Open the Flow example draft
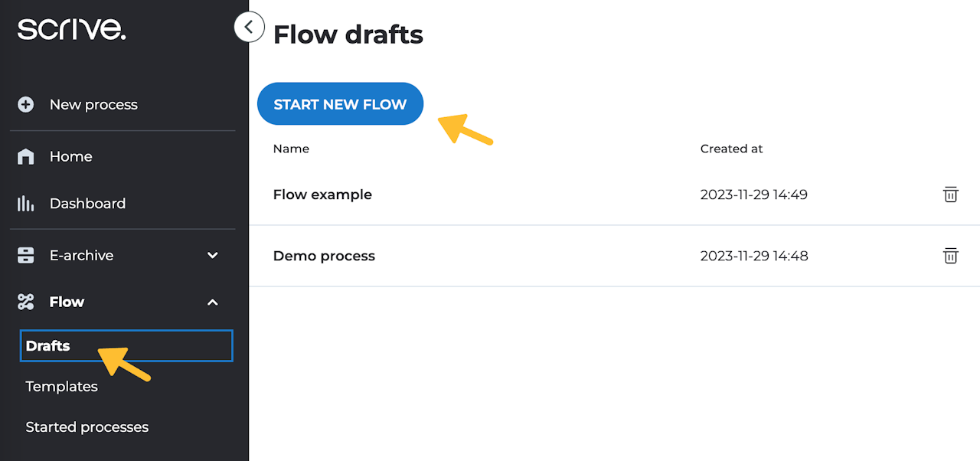Viewport: 980px width, 461px height. (x=322, y=195)
